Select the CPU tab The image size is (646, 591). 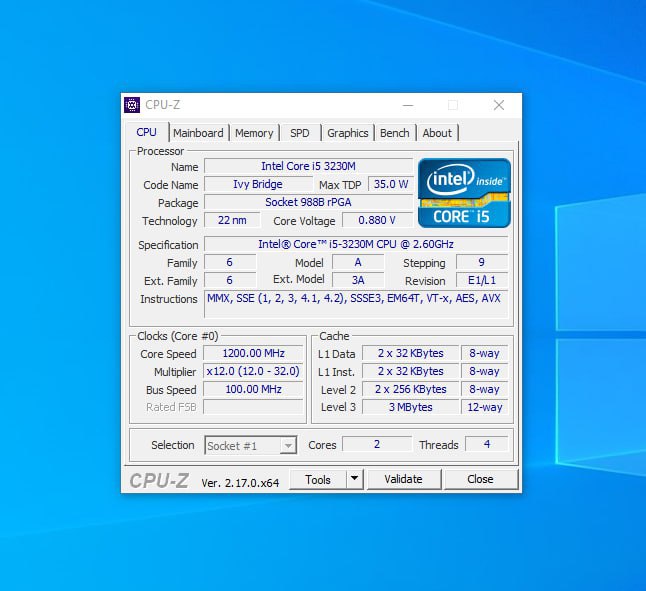147,132
